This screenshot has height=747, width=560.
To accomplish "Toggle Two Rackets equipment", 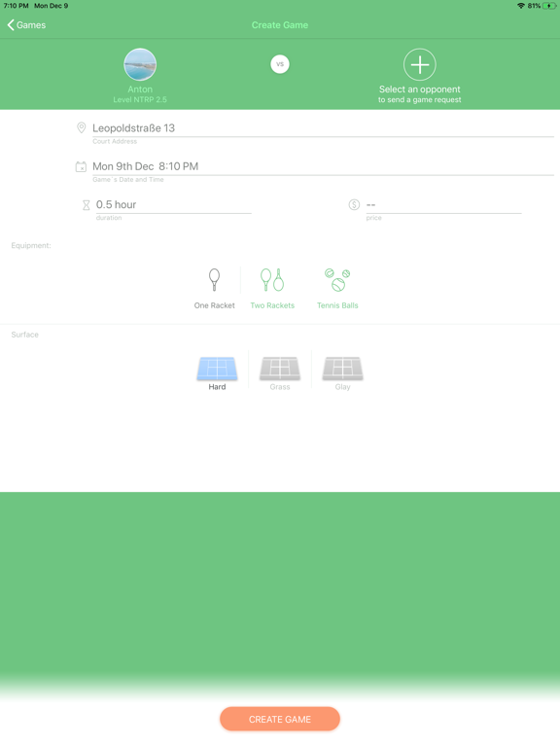I will pos(272,289).
